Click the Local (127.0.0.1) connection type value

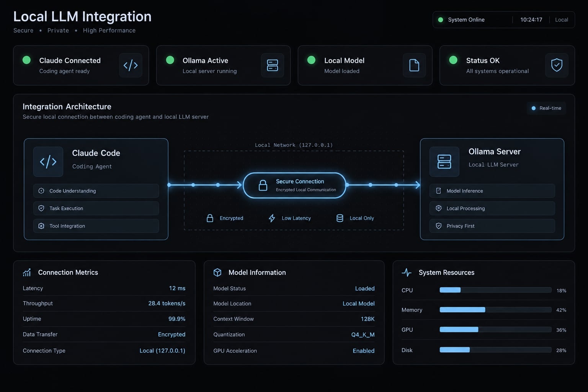click(x=162, y=351)
